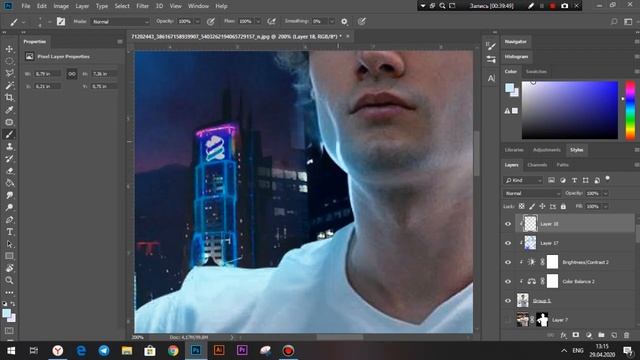Viewport: 640px width, 360px height.
Task: Add a layer style with fx
Action: 563,335
